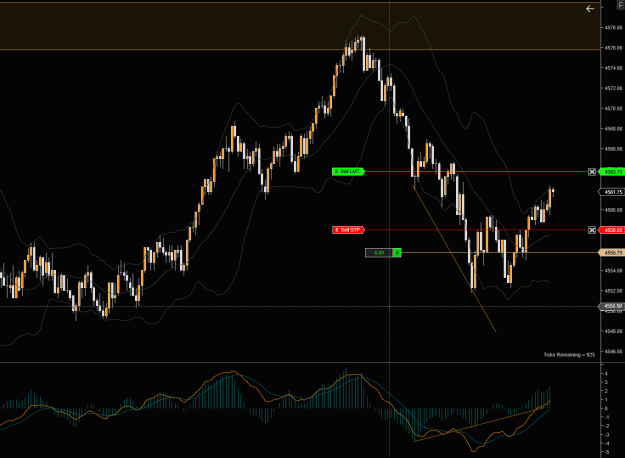
Task: Click the 4561.75 current price marker
Action: coord(612,192)
